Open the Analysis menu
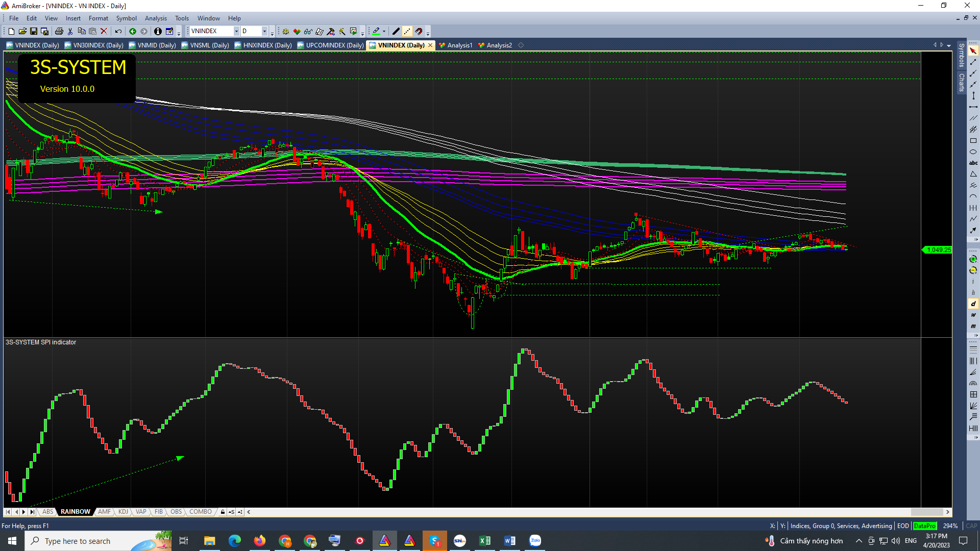This screenshot has height=551, width=980. [x=156, y=18]
